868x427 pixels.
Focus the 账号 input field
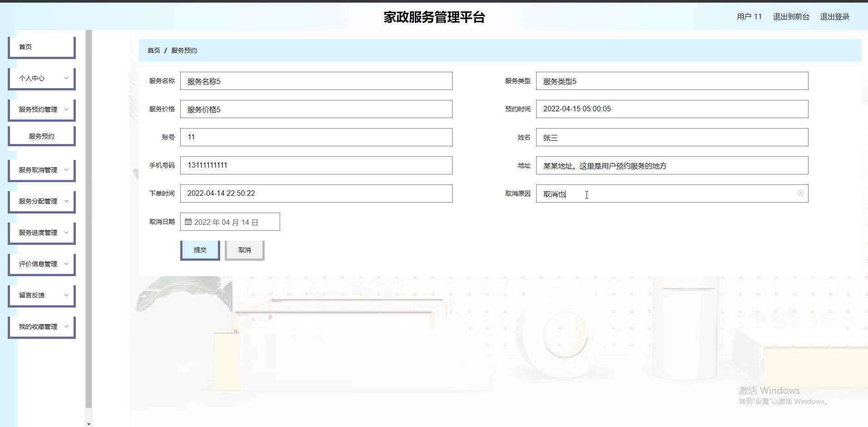click(316, 137)
